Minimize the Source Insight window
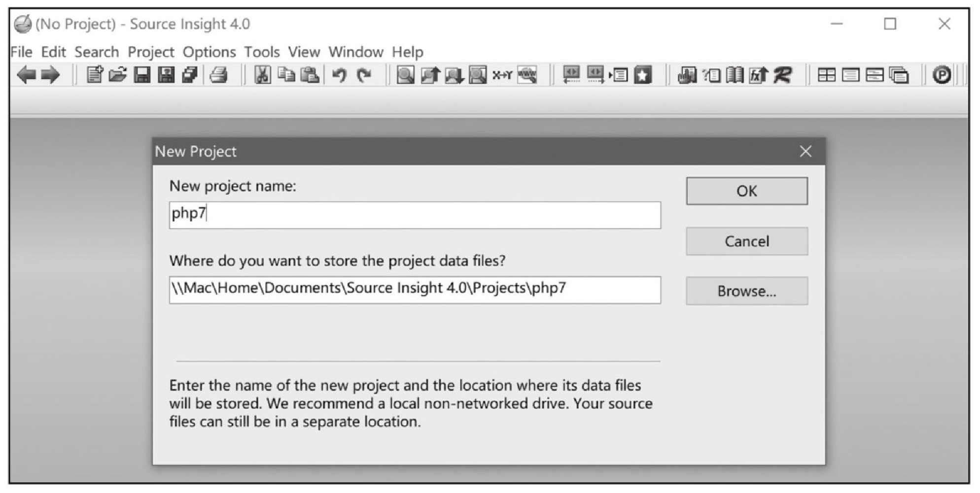Screen dimensions: 980x493 pos(837,24)
